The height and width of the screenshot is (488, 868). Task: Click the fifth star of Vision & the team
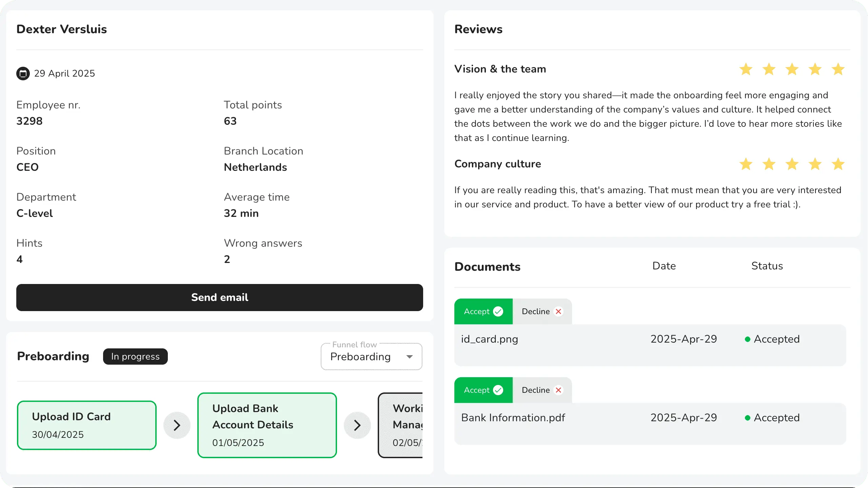[838, 69]
